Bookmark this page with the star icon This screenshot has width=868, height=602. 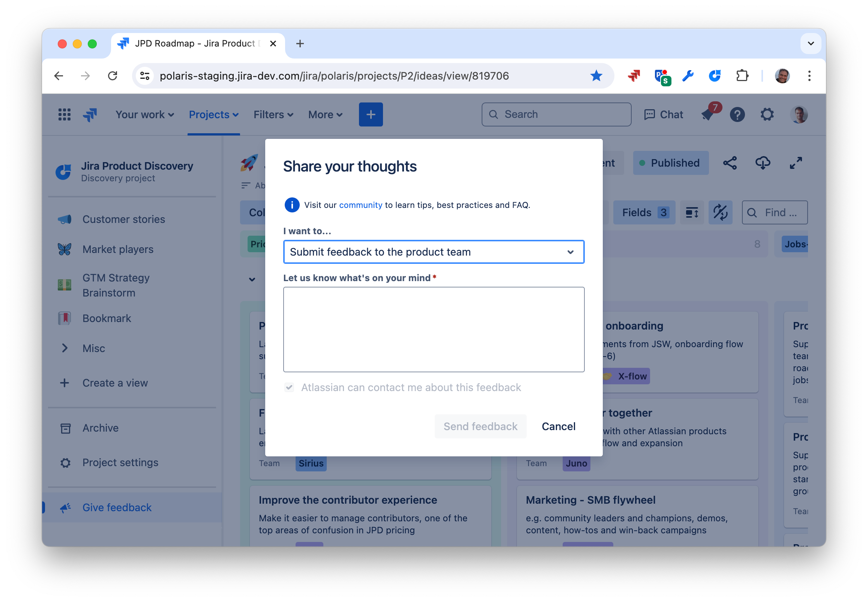[x=596, y=76]
